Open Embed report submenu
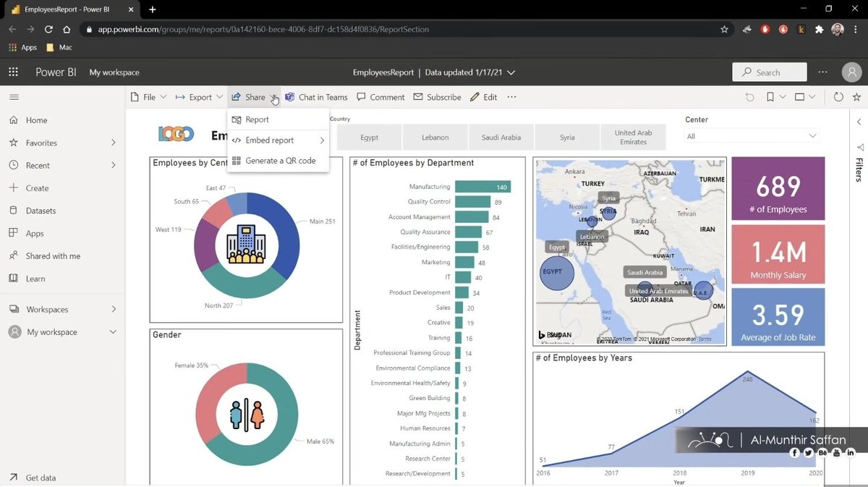Screen dimensions: 868x487 [x=278, y=140]
